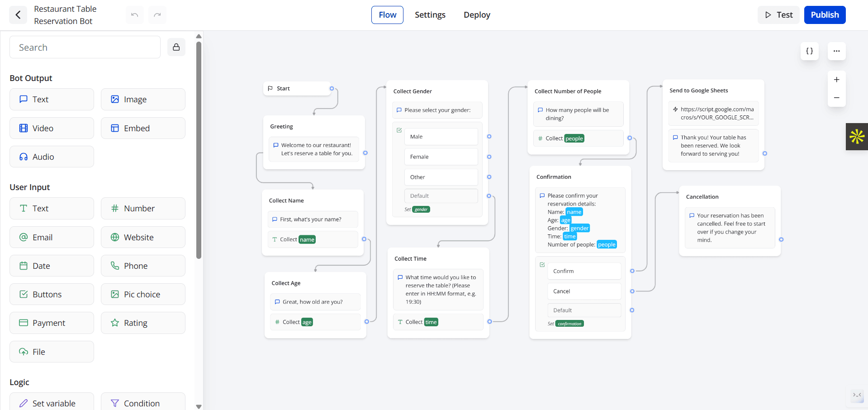Toggle the sidebar lock icon
Viewport: 868px width, 410px height.
[176, 47]
